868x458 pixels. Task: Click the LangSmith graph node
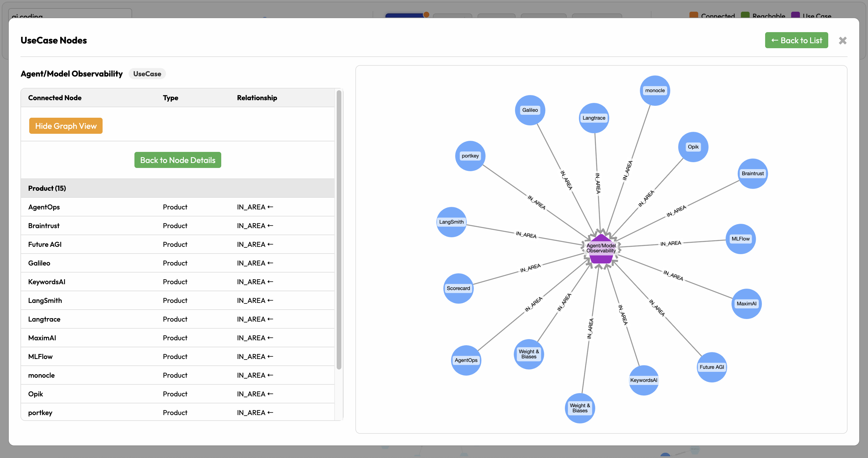point(451,222)
